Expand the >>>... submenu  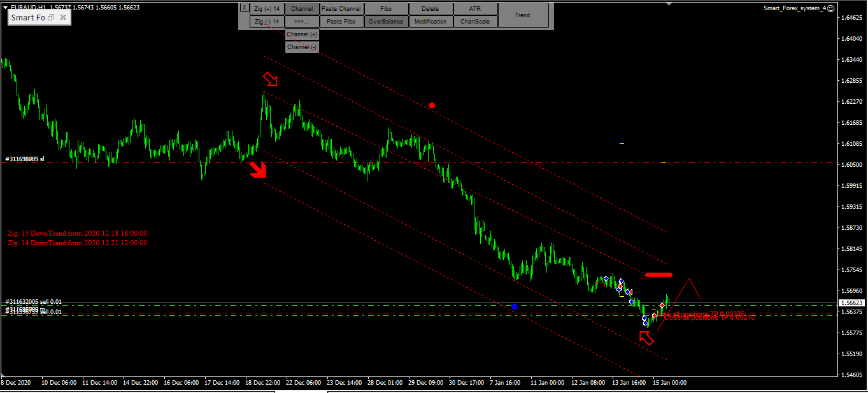coord(301,21)
